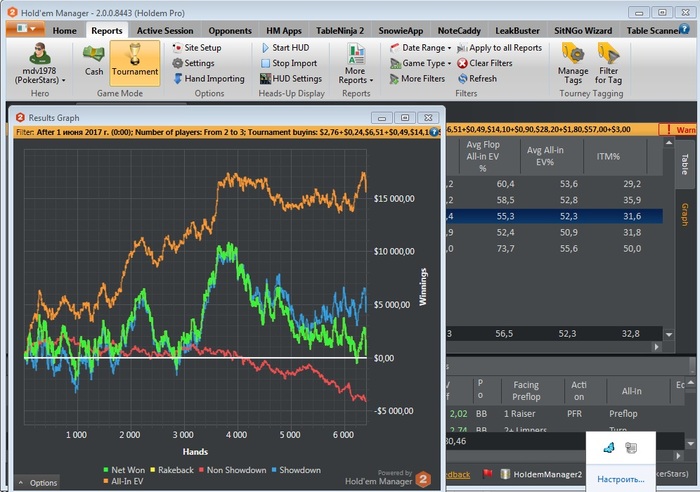Select the hand row with 1 Raiser
Screen dimensions: 700x492
pos(565,414)
